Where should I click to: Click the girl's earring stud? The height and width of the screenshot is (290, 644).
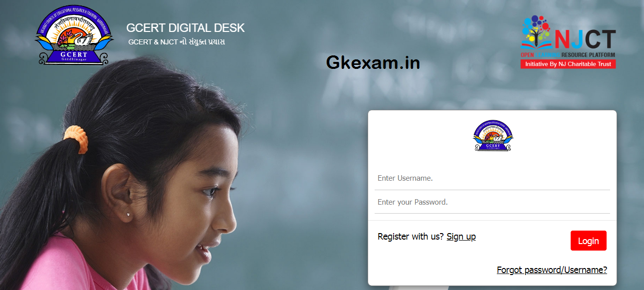128,215
